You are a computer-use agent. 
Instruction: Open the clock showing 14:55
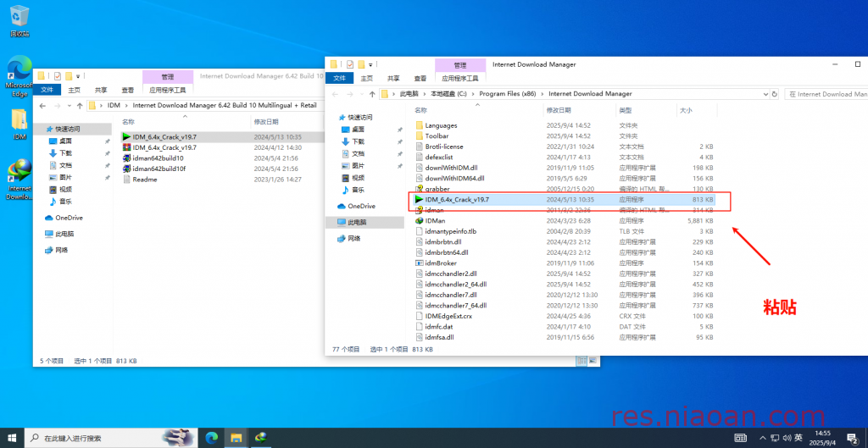[821, 438]
